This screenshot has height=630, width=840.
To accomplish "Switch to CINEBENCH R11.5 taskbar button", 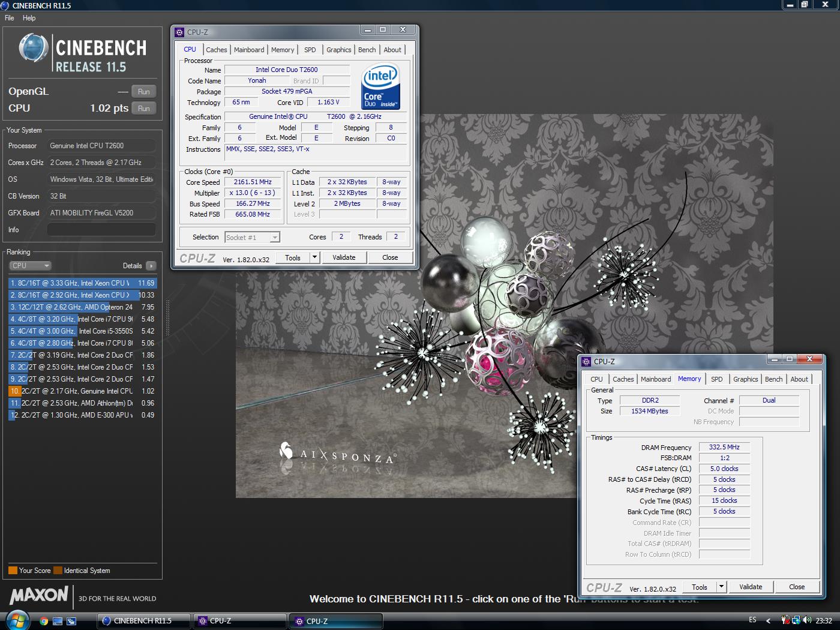I will click(144, 621).
